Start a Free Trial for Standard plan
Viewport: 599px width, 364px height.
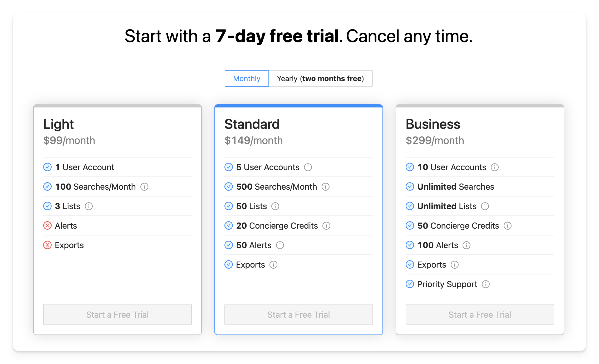tap(299, 314)
